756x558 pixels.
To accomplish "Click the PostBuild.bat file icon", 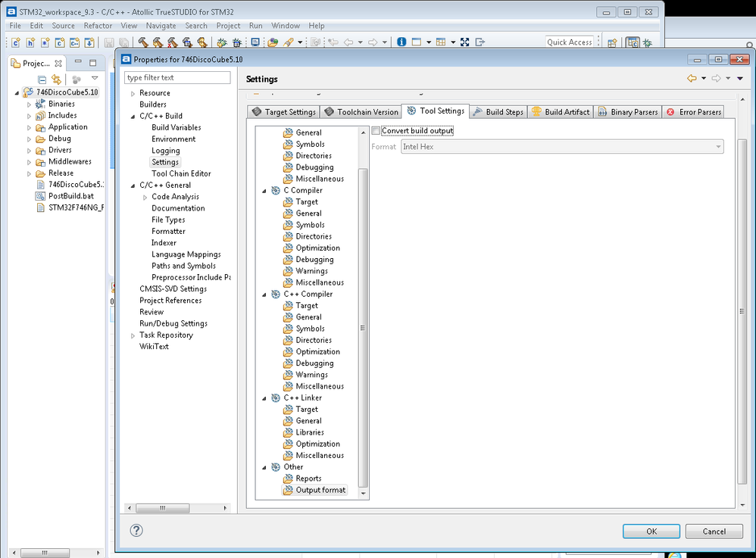I will point(40,196).
